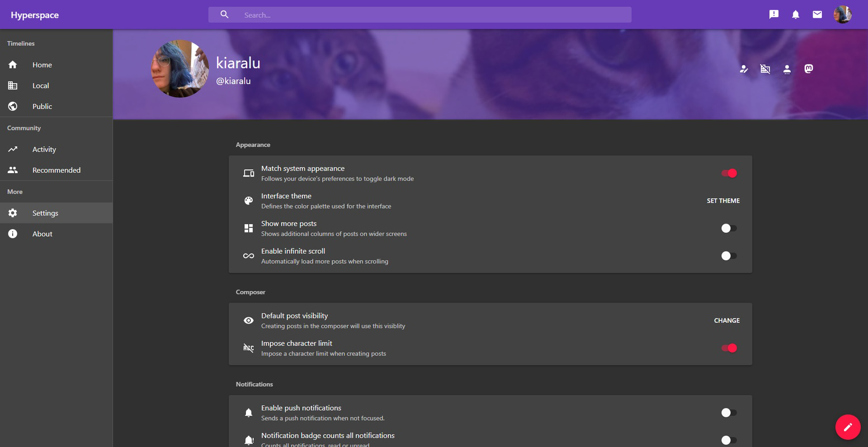Open the notifications bell in the top bar
The height and width of the screenshot is (447, 868).
(795, 15)
